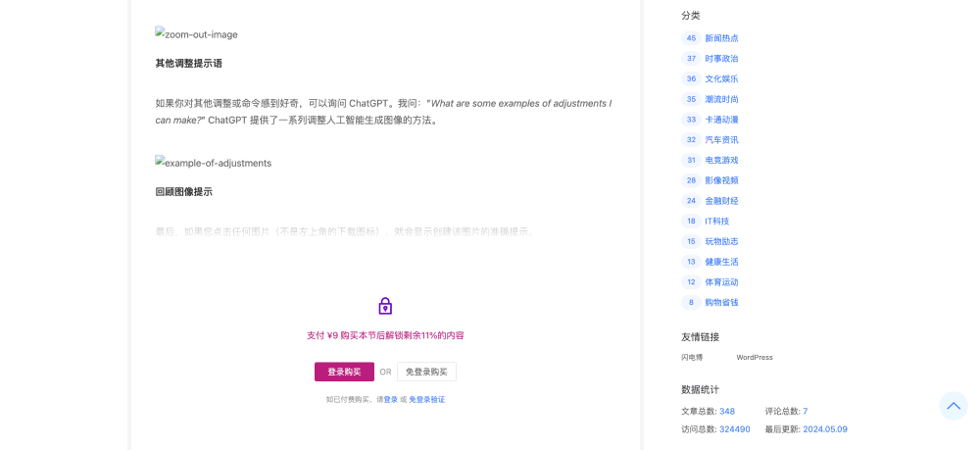
Task: Open the 玩物励志 category
Action: [x=722, y=241]
